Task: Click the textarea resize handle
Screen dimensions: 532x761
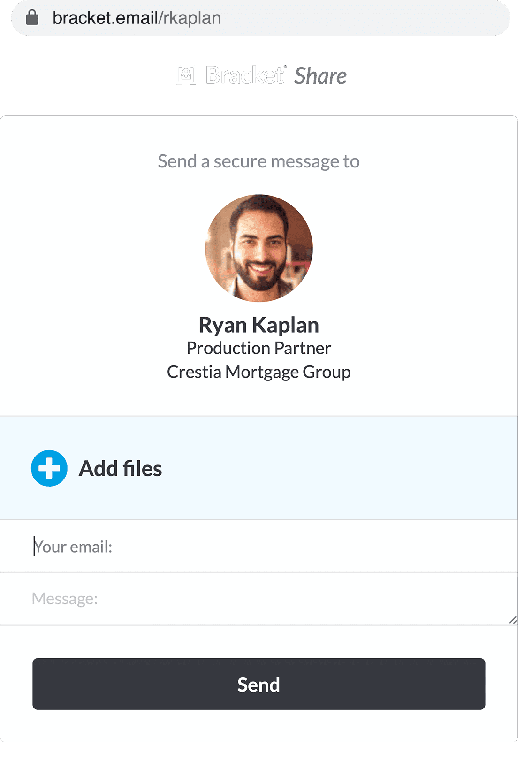Action: 513,620
